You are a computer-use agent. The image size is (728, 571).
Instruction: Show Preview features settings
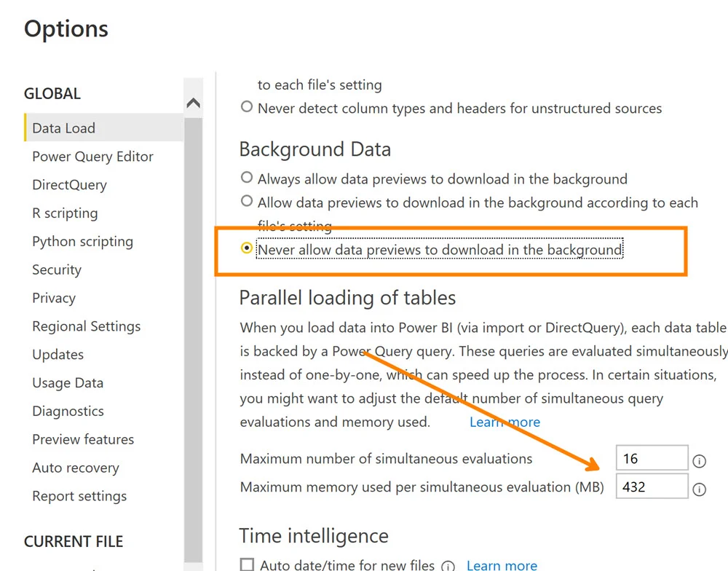(x=83, y=440)
